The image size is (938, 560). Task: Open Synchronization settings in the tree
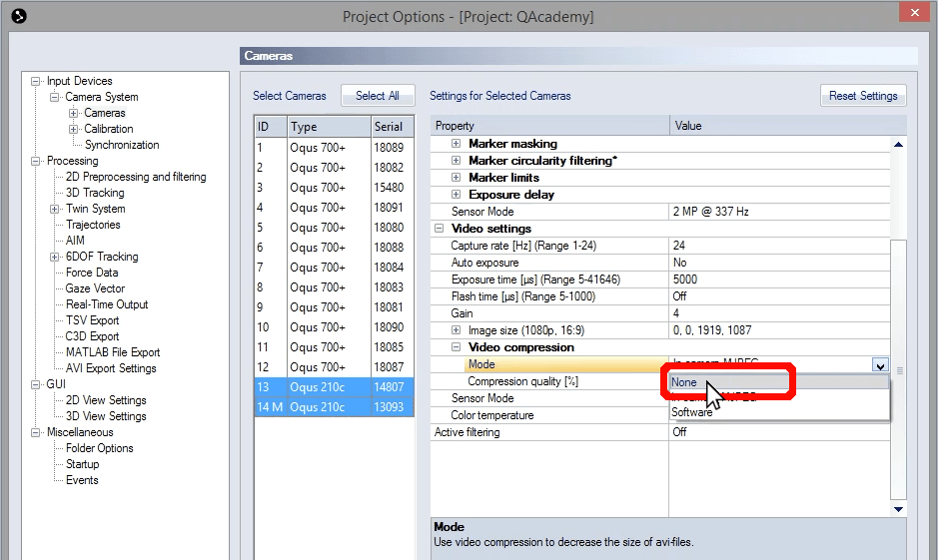click(x=122, y=145)
